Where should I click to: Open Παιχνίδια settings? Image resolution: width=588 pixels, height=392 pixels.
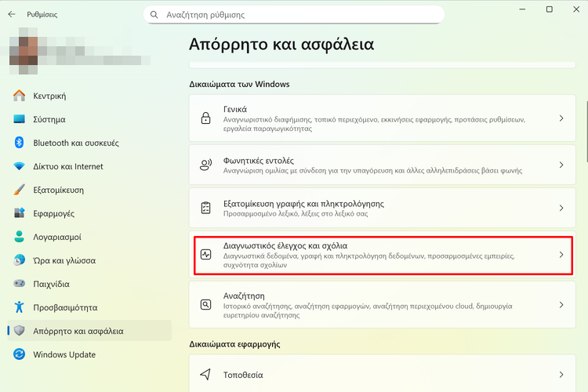[89, 284]
